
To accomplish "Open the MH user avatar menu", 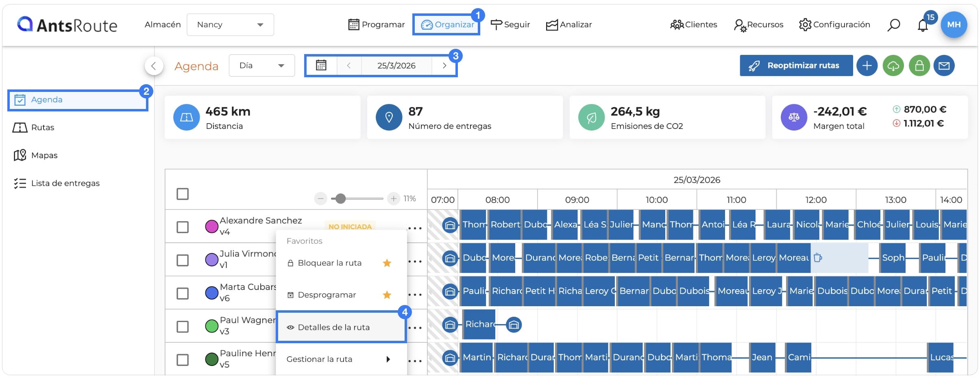I will click(954, 24).
